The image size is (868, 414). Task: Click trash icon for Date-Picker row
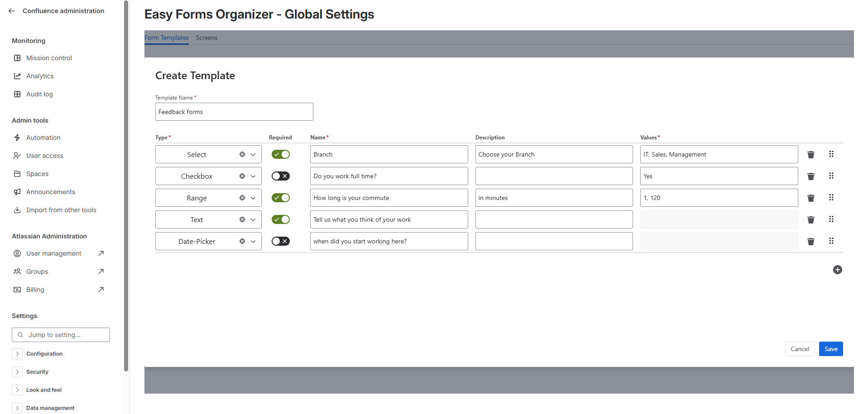click(810, 242)
